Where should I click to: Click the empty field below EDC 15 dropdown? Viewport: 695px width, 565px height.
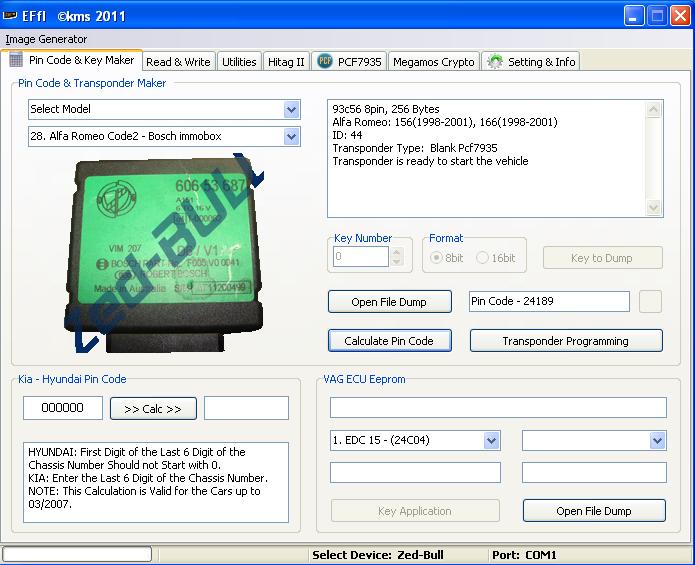pos(415,472)
